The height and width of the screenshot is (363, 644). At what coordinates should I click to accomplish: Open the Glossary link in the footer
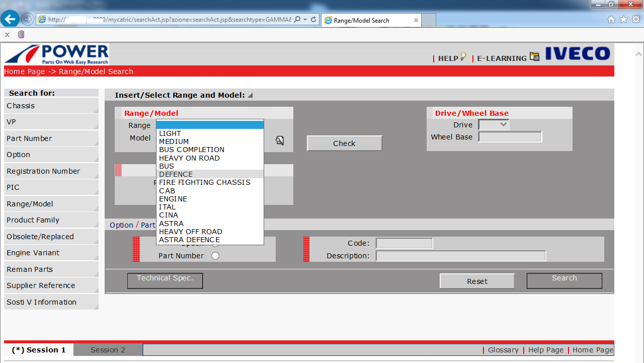point(503,350)
